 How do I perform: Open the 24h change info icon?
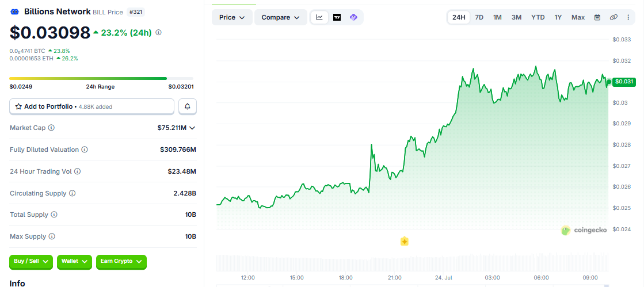point(158,32)
